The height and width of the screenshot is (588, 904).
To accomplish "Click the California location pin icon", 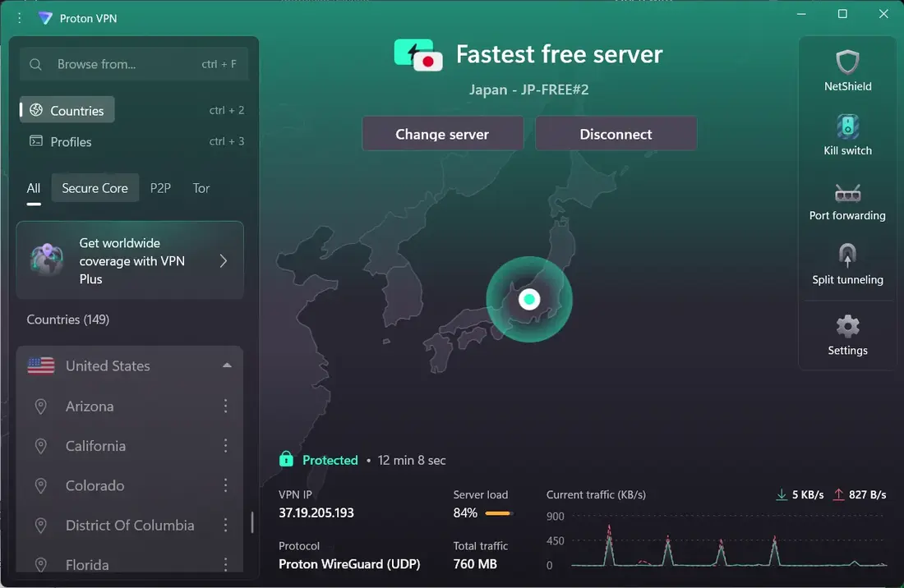I will [x=41, y=446].
